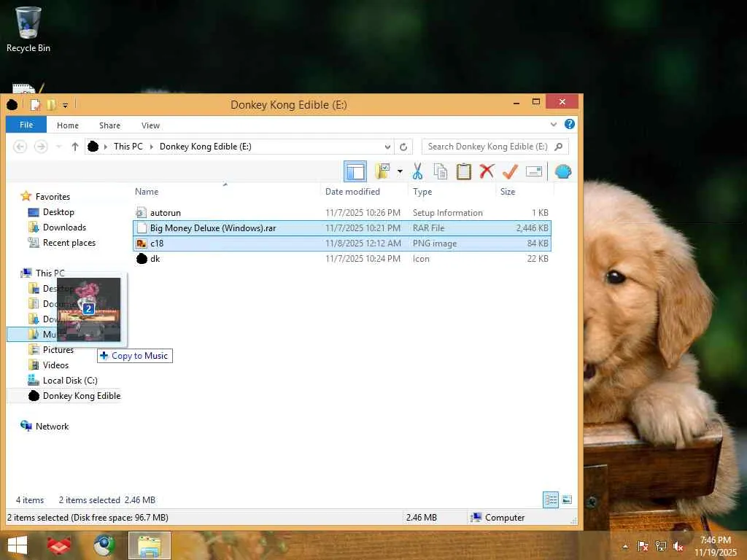The width and height of the screenshot is (747, 560).
Task: Click the New Folder icon in the title bar
Action: pos(51,105)
